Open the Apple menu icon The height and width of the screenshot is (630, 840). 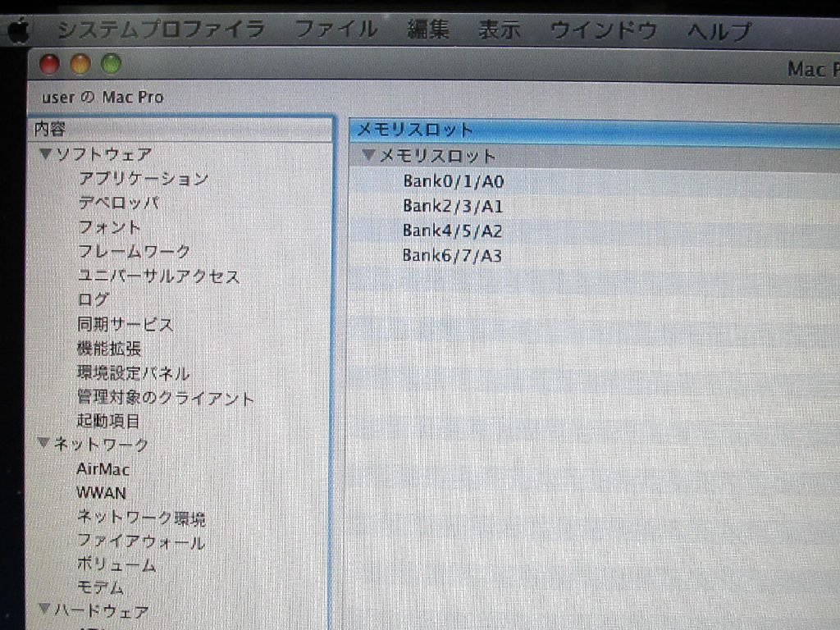[x=18, y=31]
